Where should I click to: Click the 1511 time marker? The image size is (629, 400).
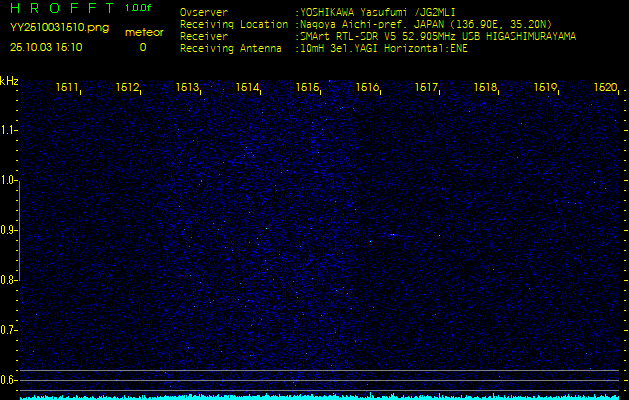(68, 88)
